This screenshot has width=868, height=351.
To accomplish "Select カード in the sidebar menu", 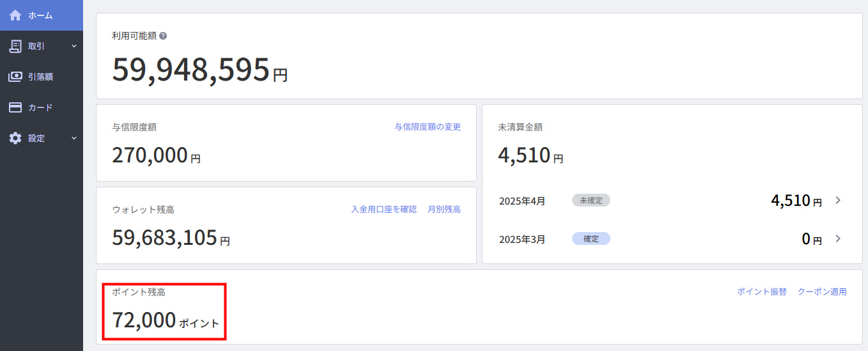I will 42,107.
